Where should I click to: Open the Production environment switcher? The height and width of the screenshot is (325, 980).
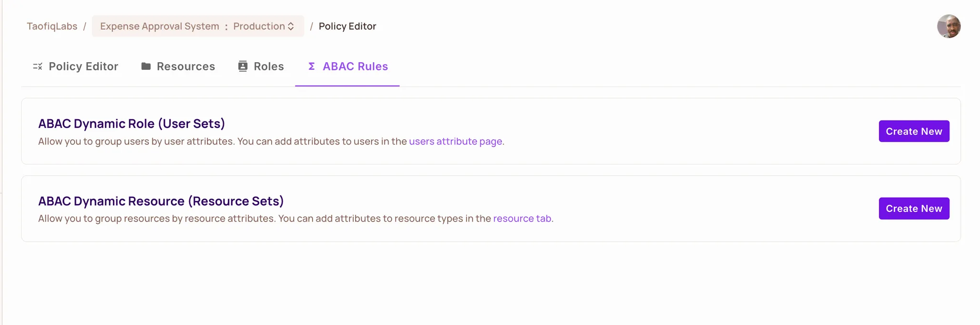[259, 26]
